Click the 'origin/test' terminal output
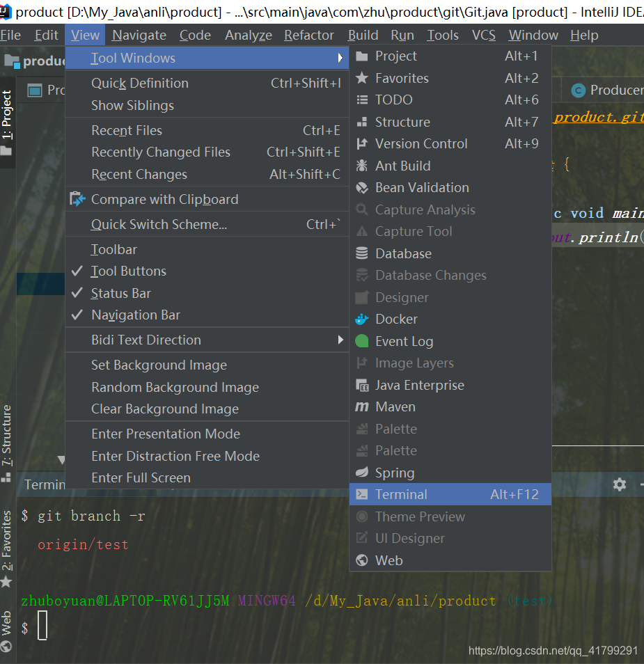Viewport: 644px width, 664px height. tap(83, 544)
